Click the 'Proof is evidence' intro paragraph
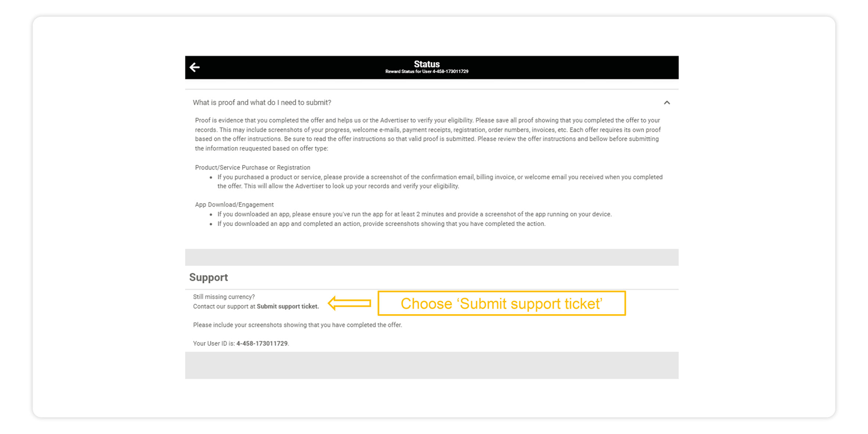Image resolution: width=868 pixels, height=434 pixels. 428,134
